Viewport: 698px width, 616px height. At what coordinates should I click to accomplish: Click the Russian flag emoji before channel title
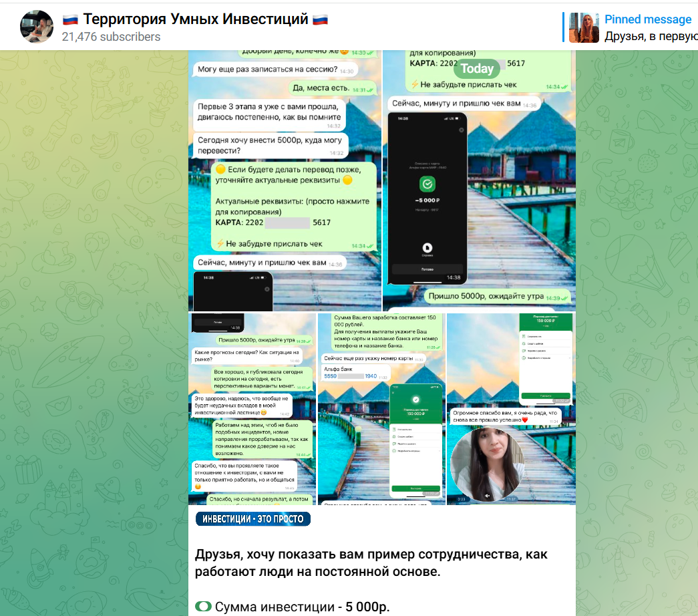(x=70, y=19)
